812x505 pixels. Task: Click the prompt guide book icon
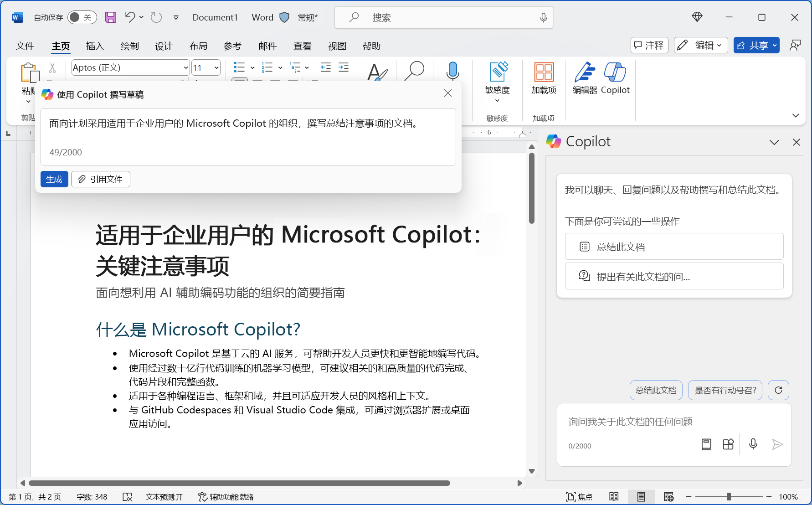click(x=706, y=444)
